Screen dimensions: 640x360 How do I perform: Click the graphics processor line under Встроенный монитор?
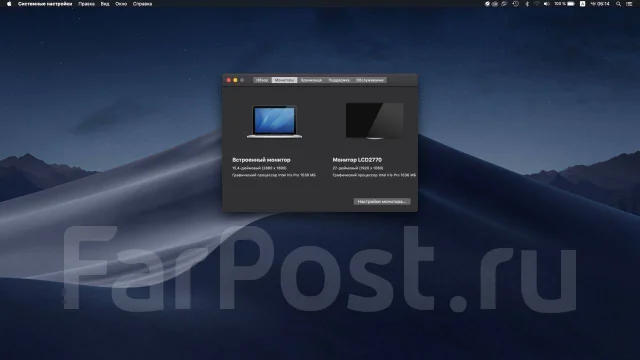274,175
